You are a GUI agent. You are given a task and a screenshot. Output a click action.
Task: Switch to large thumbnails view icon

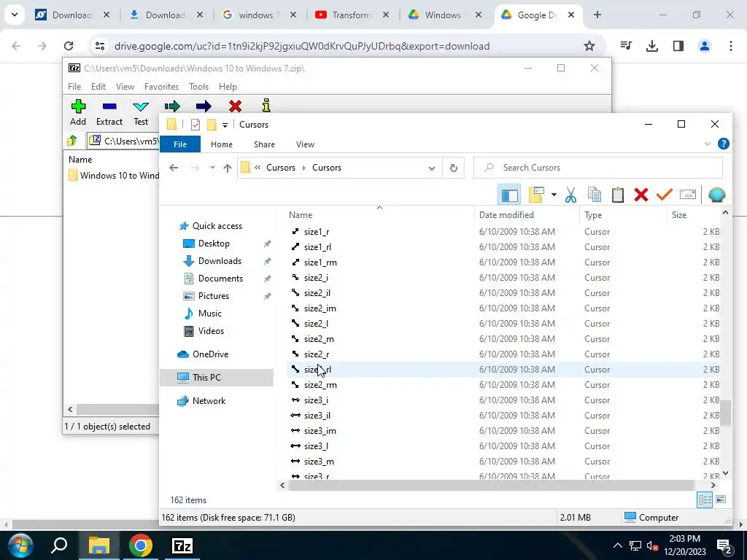click(x=721, y=499)
